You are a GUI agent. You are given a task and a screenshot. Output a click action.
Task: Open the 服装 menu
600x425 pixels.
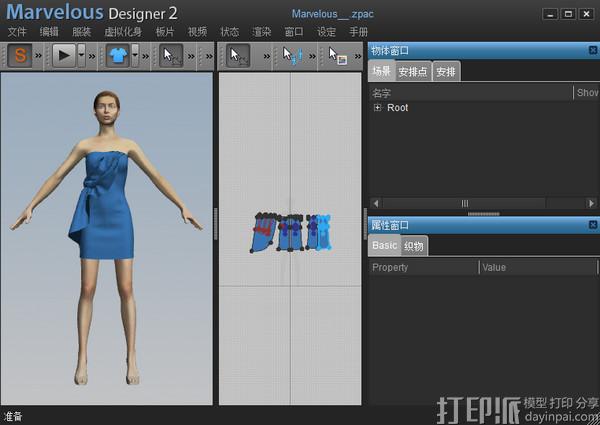click(x=82, y=32)
